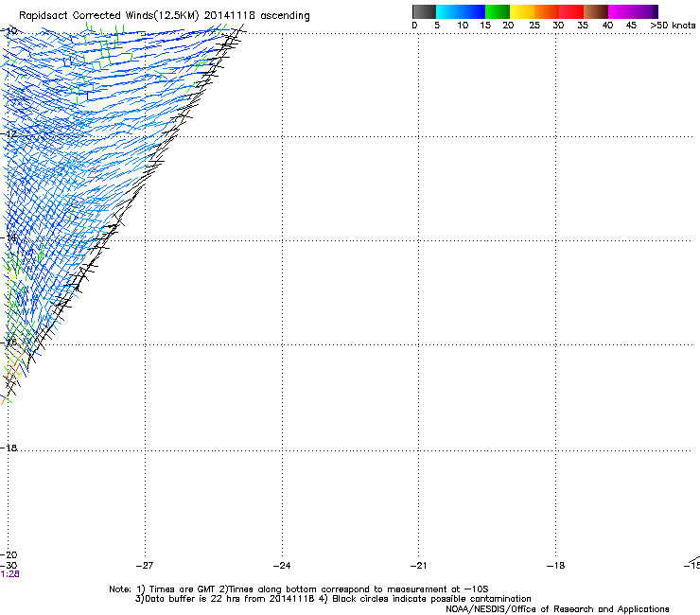This screenshot has width=700, height=615.
Task: Click the '-12' latitude axis label
Action: coord(9,134)
